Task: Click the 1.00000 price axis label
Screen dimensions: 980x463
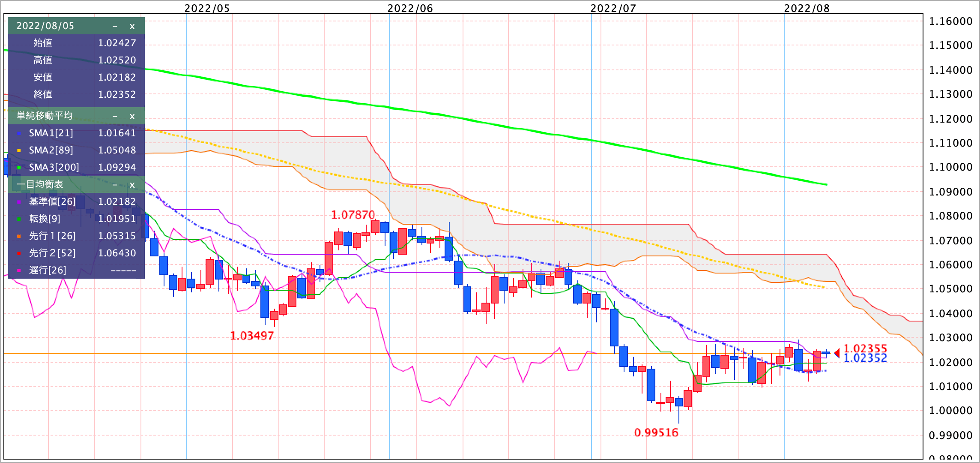Action: coord(951,411)
